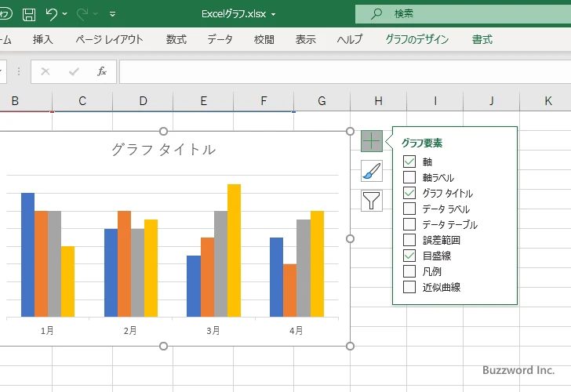Click the short orange bar in 4月
Screen dimensions: 571x392
pyautogui.click(x=290, y=290)
